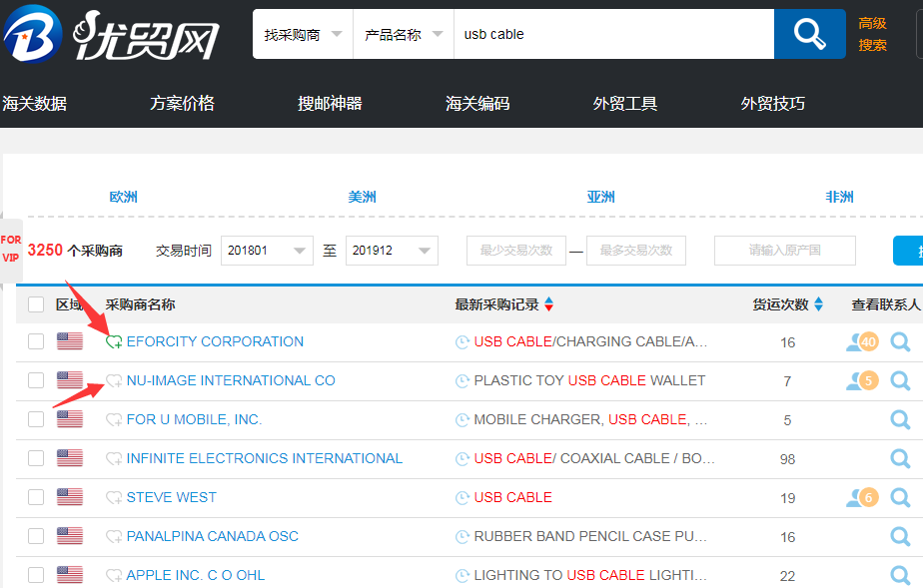Click magnifier icon in INFINITE ELECTRONICS row
The image size is (923, 588).
click(900, 458)
